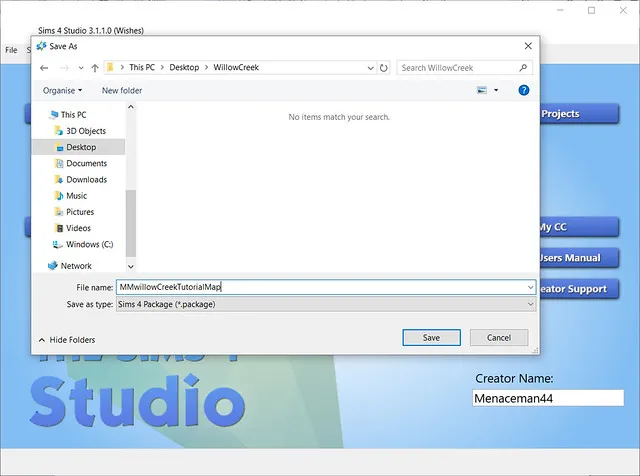Image resolution: width=640 pixels, height=476 pixels.
Task: Change the view with the view icon
Action: pos(482,90)
